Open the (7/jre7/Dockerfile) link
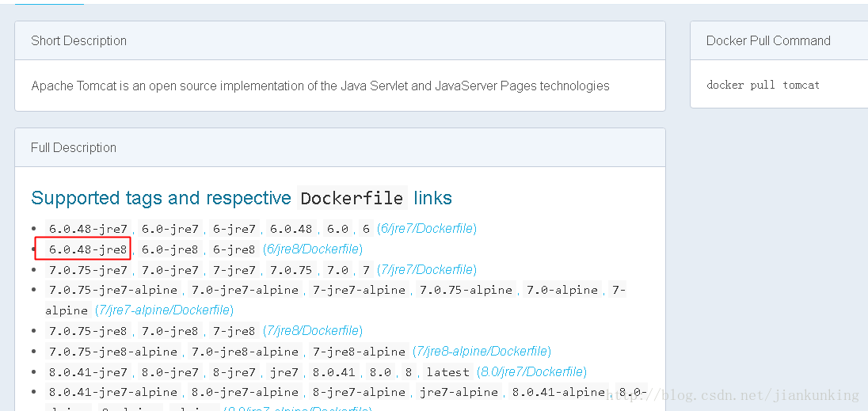The width and height of the screenshot is (868, 411). (x=427, y=270)
